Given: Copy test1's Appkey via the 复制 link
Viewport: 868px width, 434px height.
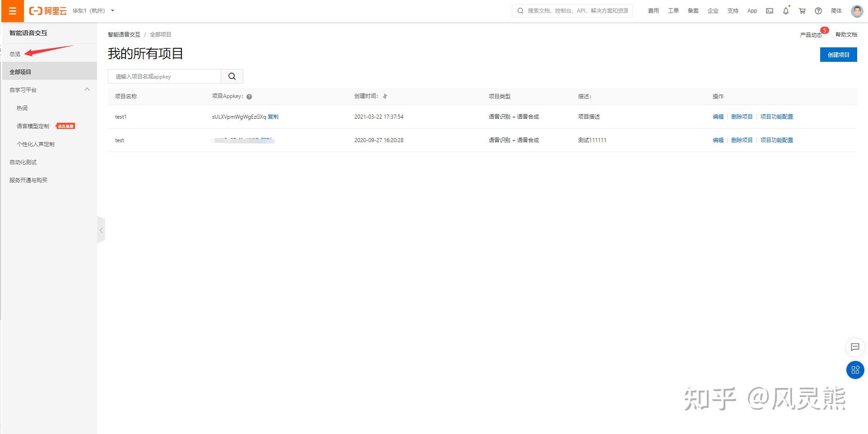Looking at the screenshot, I should pyautogui.click(x=274, y=116).
